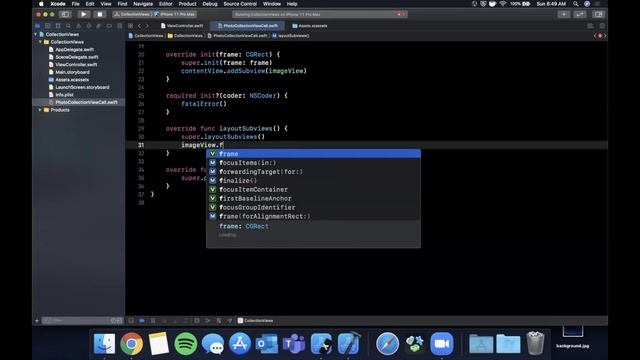The height and width of the screenshot is (360, 640).
Task: Click the Simulate Location arrow icon
Action: pyautogui.click(x=229, y=321)
